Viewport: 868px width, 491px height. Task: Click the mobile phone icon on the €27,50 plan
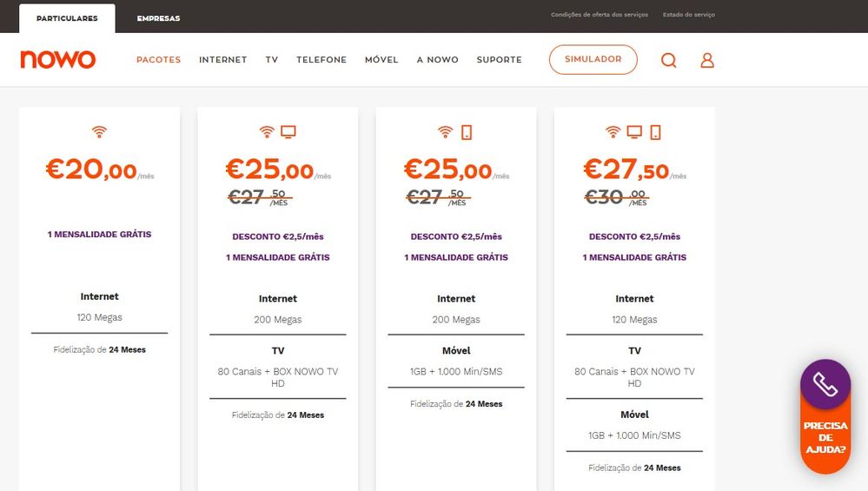click(x=655, y=132)
